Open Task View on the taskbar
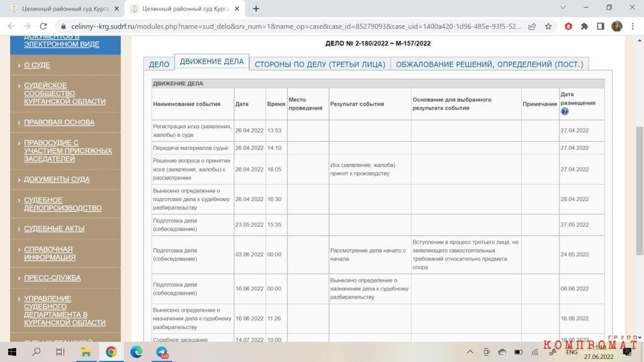 click(x=60, y=352)
